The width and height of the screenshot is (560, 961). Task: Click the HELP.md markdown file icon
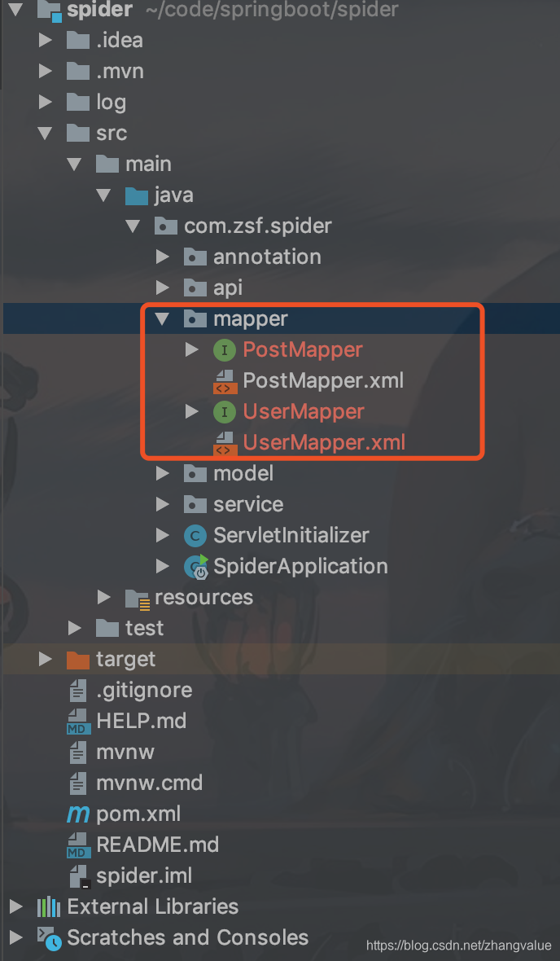[x=78, y=722]
